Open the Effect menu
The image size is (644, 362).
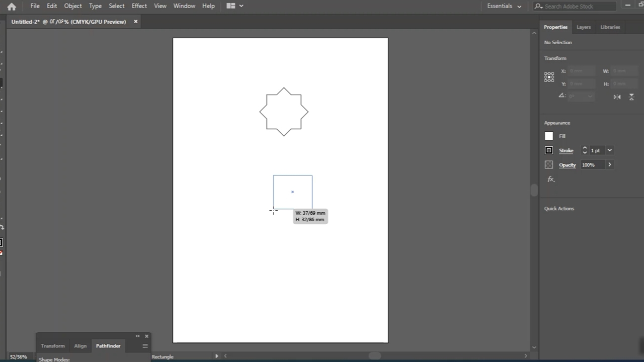coord(139,6)
